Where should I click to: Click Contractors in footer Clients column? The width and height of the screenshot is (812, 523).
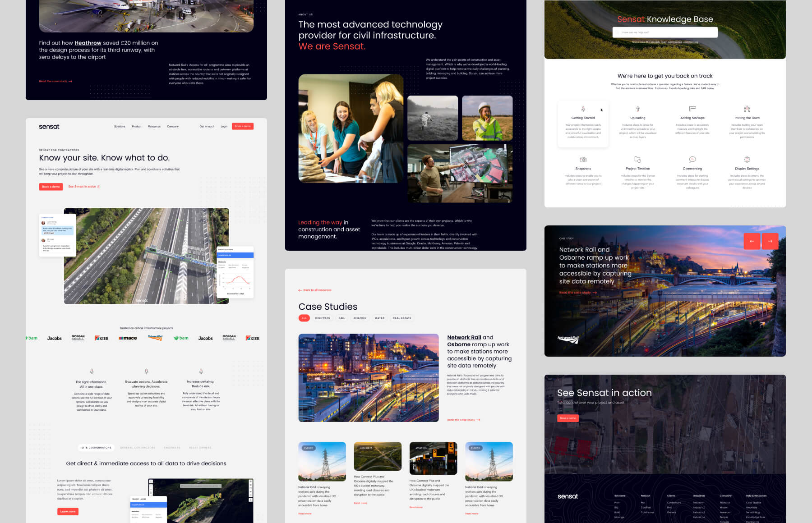tap(674, 503)
